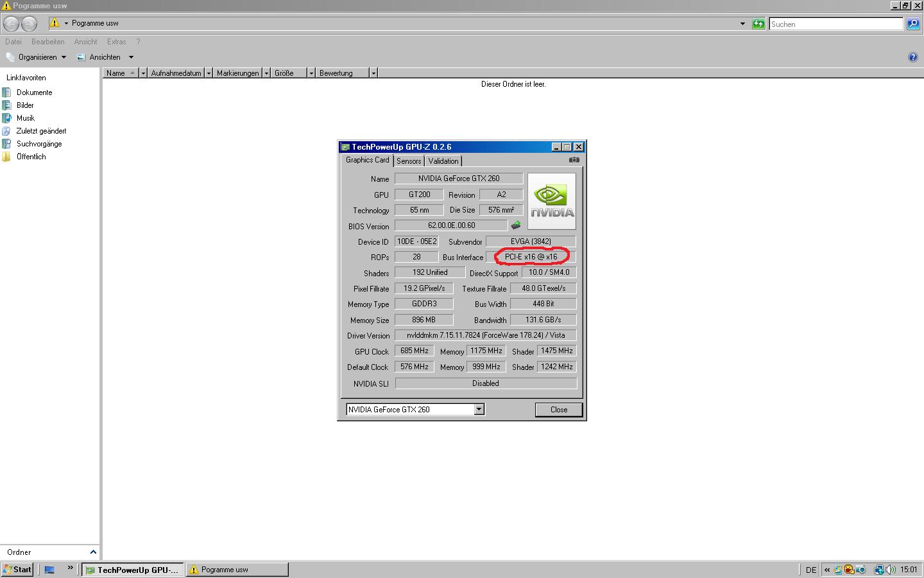Click the Explorer forward arrow button
The width and height of the screenshot is (924, 578).
point(30,24)
